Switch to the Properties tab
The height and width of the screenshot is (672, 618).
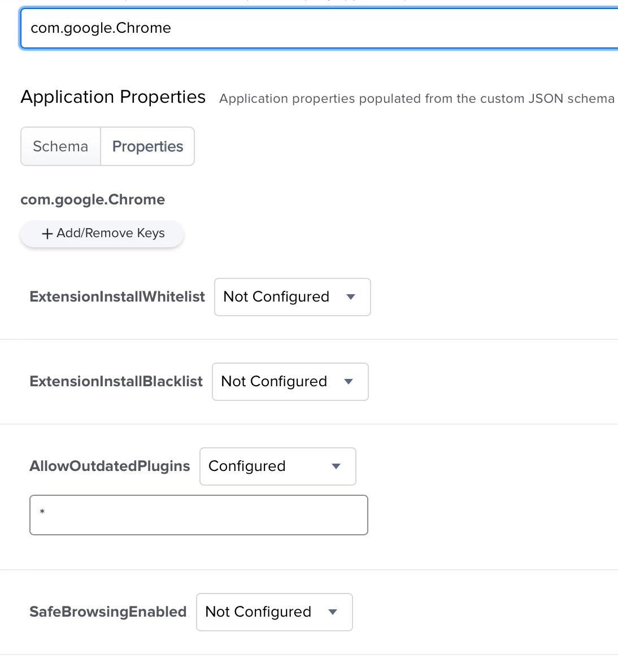click(147, 146)
